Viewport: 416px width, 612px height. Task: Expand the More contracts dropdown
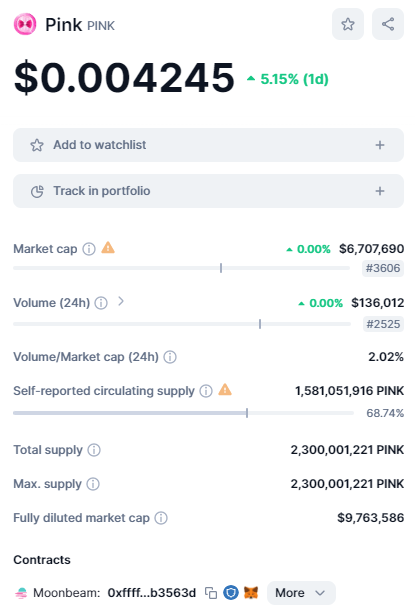coord(301,593)
